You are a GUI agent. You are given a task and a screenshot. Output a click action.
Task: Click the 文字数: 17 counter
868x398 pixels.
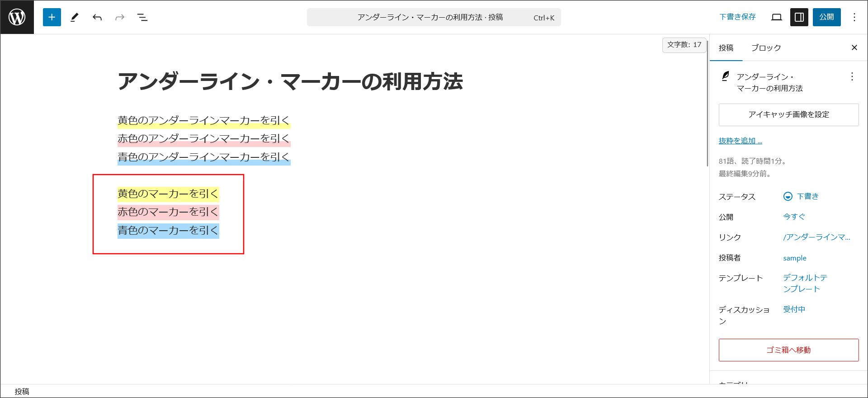coord(684,45)
